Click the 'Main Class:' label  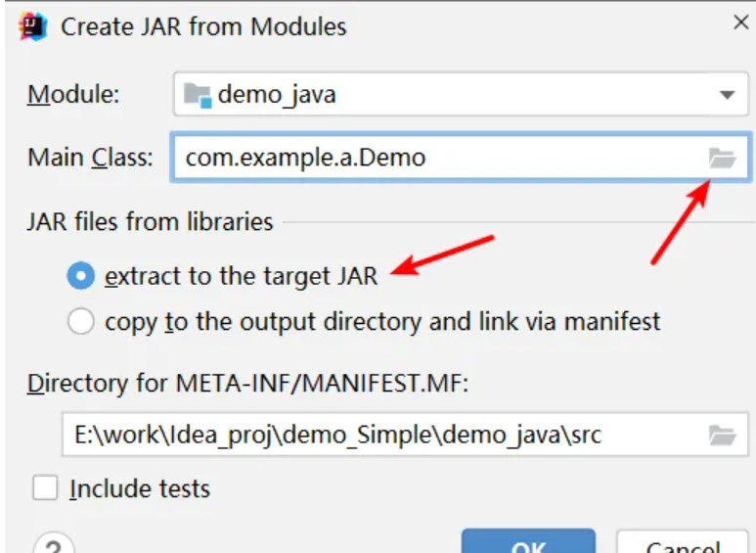click(x=90, y=157)
